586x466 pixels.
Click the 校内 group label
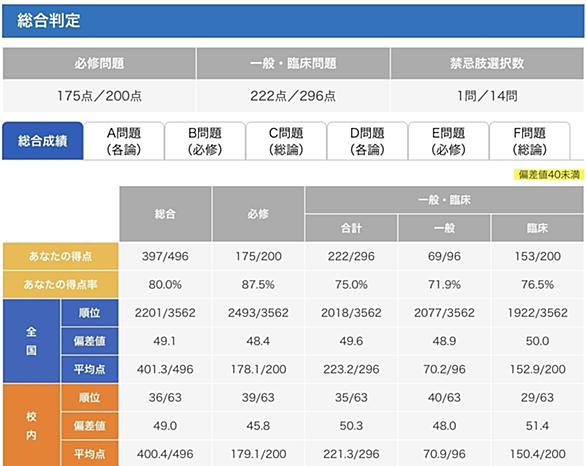click(31, 426)
